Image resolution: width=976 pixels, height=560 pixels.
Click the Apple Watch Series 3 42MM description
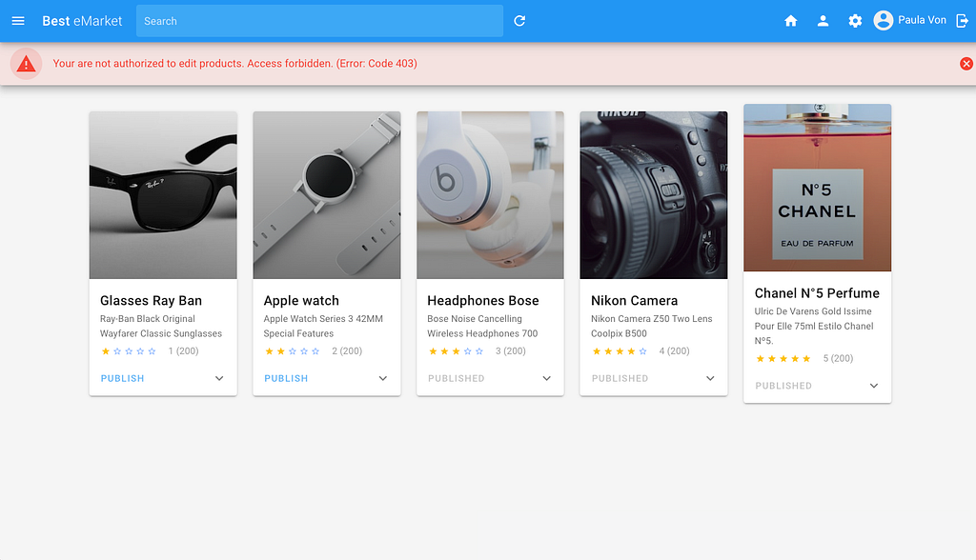(x=323, y=326)
